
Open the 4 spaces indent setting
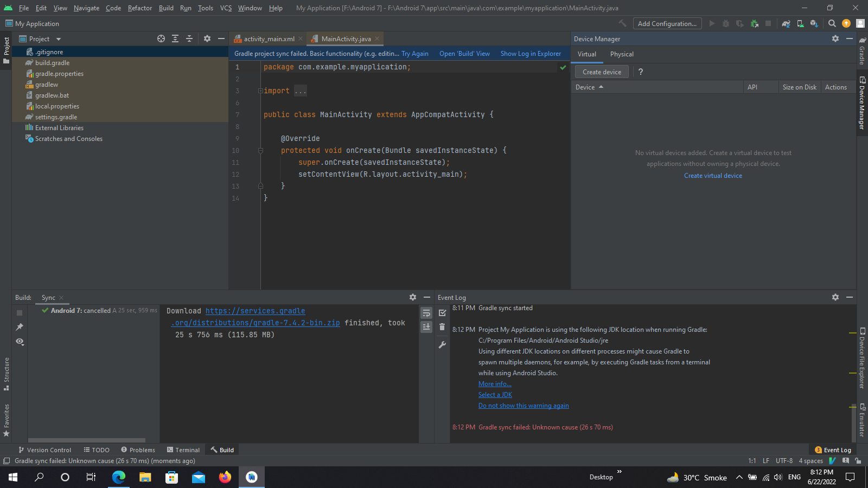click(810, 461)
